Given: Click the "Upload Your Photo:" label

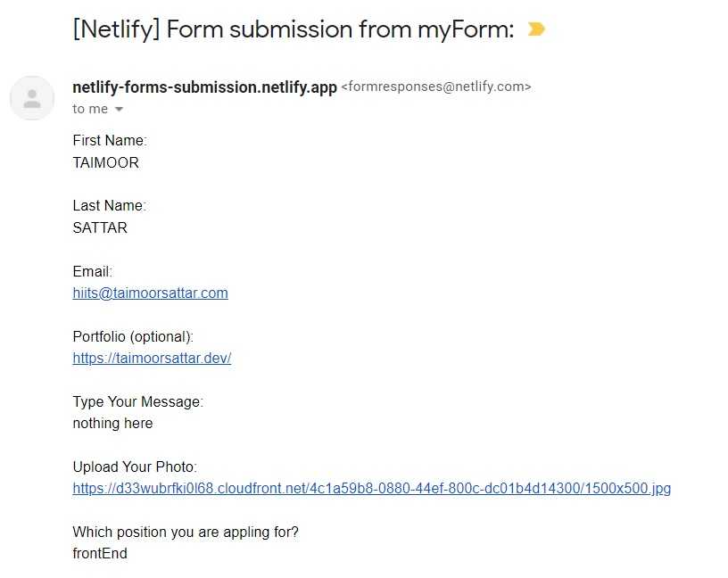Looking at the screenshot, I should [135, 467].
